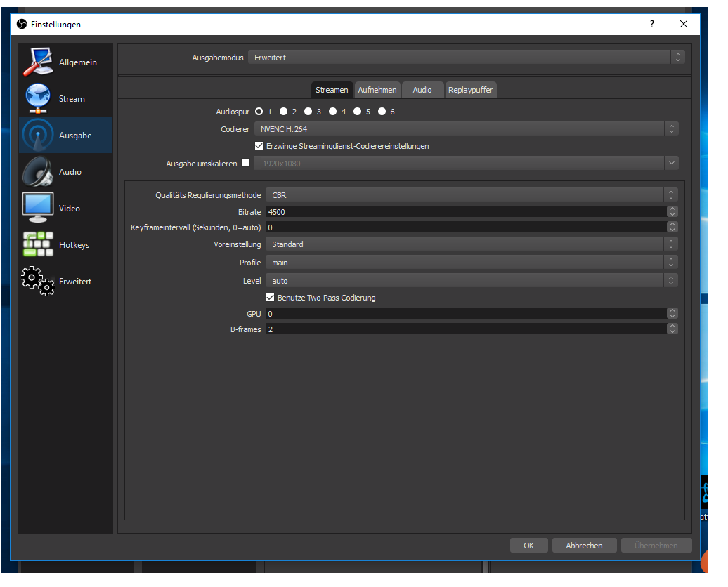
Task: Enable the Ausgabe umskalieren checkbox
Action: pyautogui.click(x=245, y=163)
